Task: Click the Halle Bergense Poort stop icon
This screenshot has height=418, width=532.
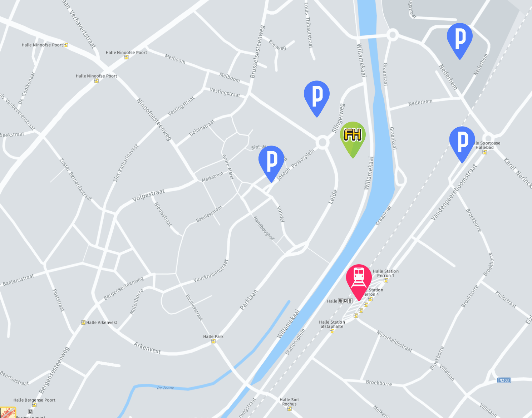Action: tap(34, 405)
